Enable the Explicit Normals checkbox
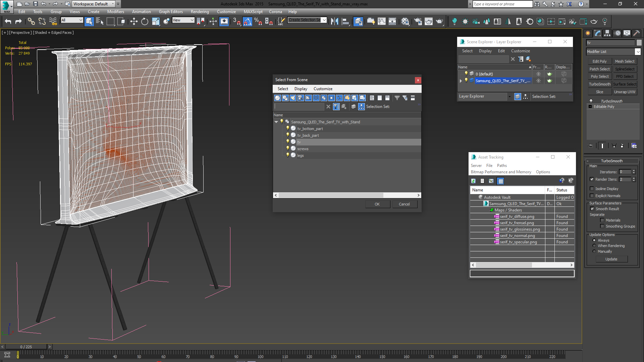 click(x=592, y=196)
